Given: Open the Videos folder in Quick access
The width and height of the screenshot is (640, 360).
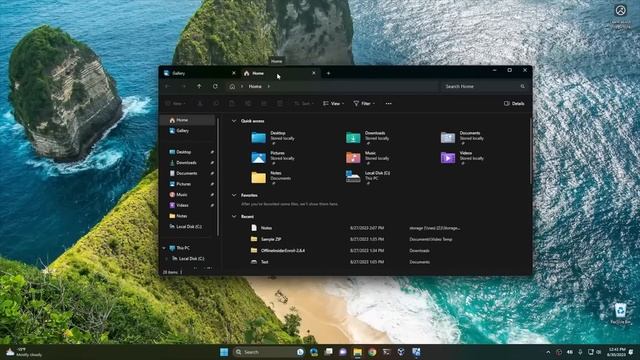Looking at the screenshot, I should [462, 157].
